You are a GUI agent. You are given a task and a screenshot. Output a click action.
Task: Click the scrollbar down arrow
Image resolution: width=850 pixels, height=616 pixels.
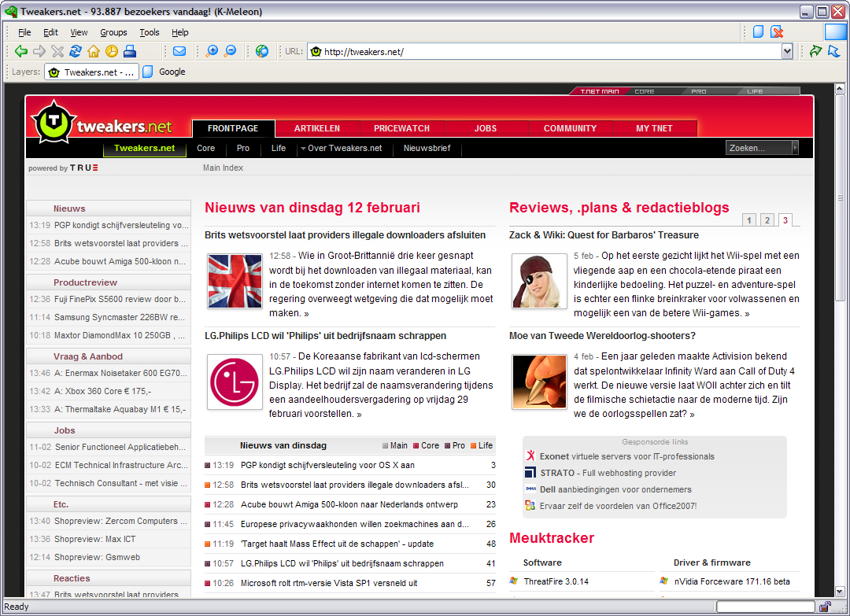[x=840, y=592]
